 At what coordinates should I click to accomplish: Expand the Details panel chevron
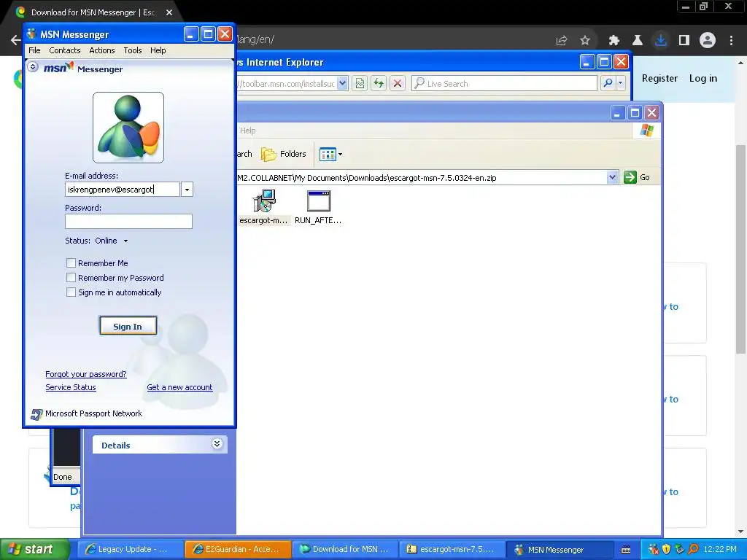point(217,444)
